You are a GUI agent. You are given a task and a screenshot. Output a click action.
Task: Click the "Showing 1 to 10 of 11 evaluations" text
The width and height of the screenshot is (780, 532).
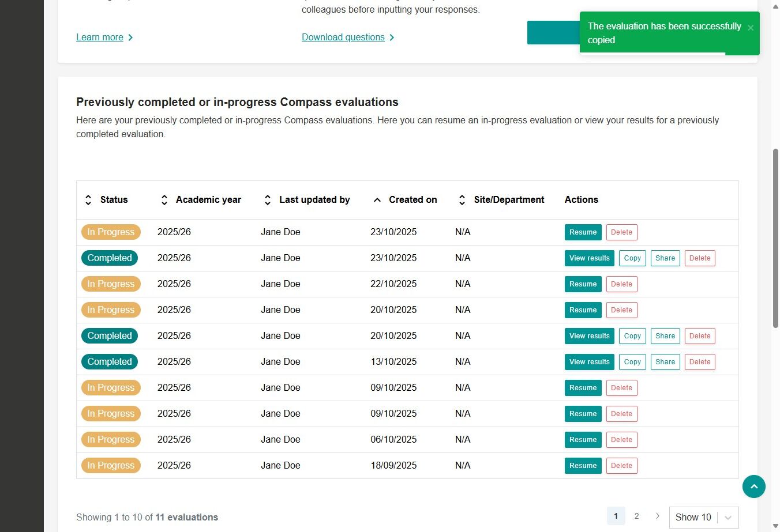point(147,518)
